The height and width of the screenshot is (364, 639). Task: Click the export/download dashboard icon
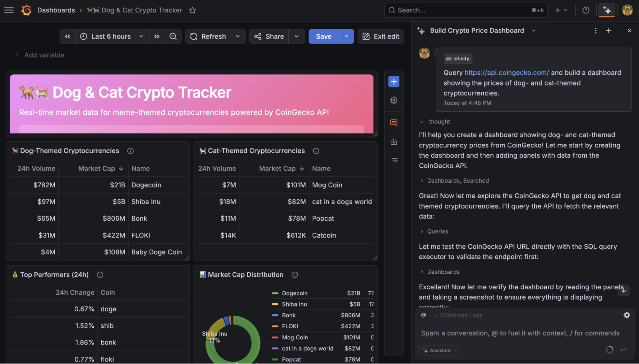[x=394, y=141]
